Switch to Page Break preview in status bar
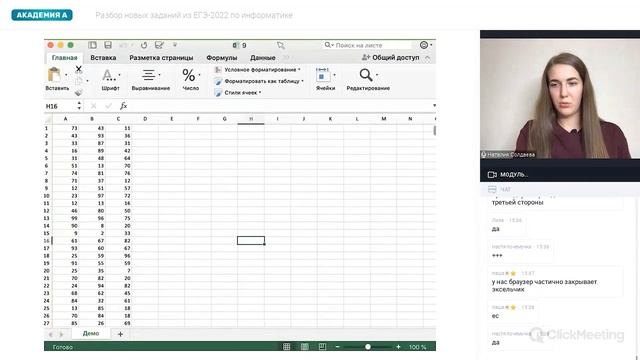The width and height of the screenshot is (640, 360). pos(322,347)
